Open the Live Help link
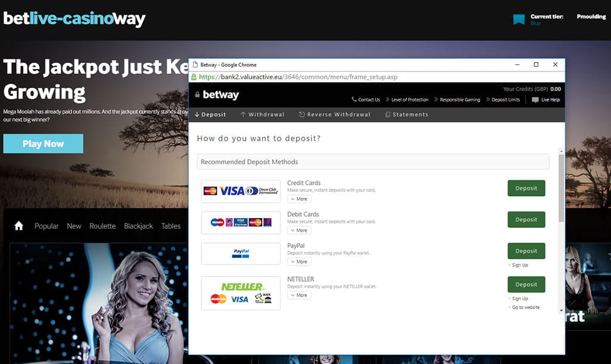 click(550, 99)
